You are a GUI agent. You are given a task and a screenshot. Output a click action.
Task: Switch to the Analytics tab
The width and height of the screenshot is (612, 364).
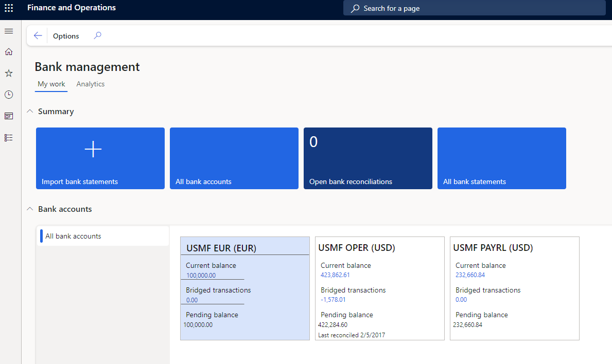[x=90, y=83]
